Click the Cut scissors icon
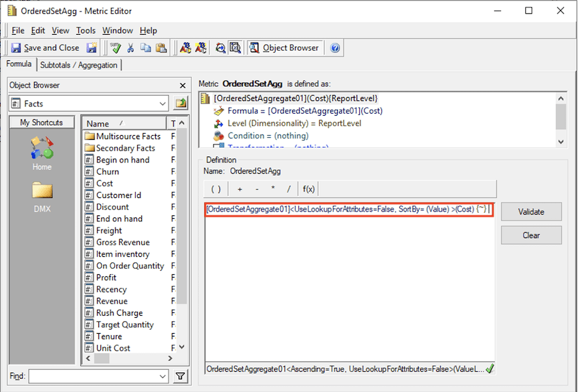 tap(131, 48)
